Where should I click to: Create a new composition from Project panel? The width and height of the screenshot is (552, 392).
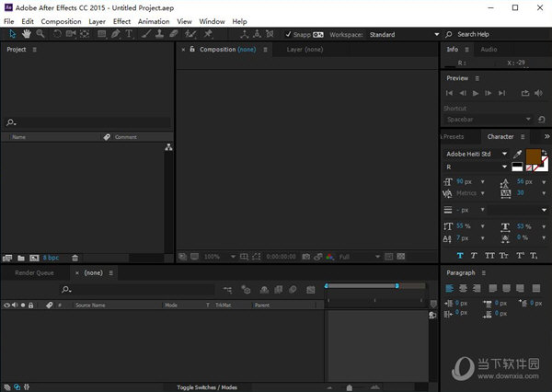click(34, 258)
